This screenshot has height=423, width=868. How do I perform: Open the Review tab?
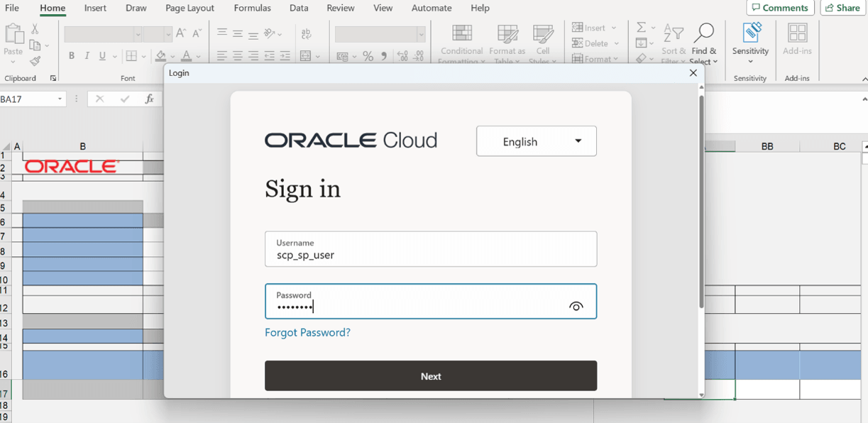tap(341, 8)
